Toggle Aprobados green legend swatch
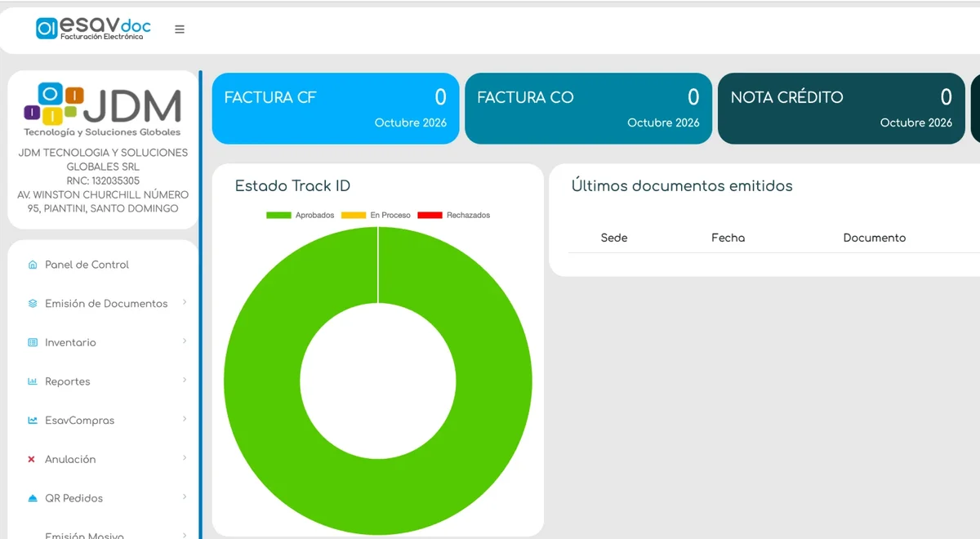Viewport: 980px width, 539px height. (x=278, y=216)
